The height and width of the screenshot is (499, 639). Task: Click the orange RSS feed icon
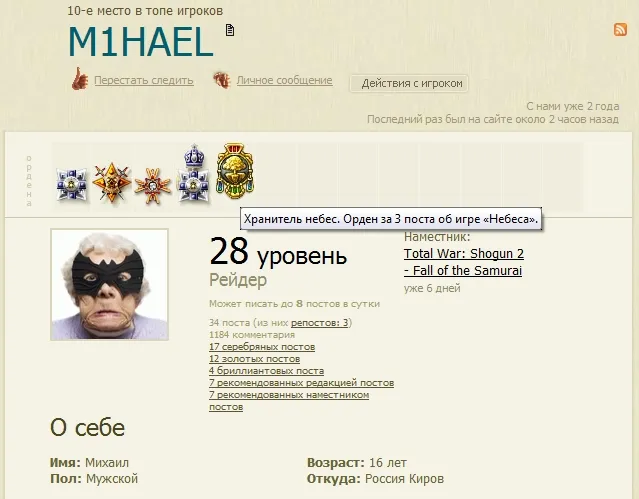coord(620,29)
